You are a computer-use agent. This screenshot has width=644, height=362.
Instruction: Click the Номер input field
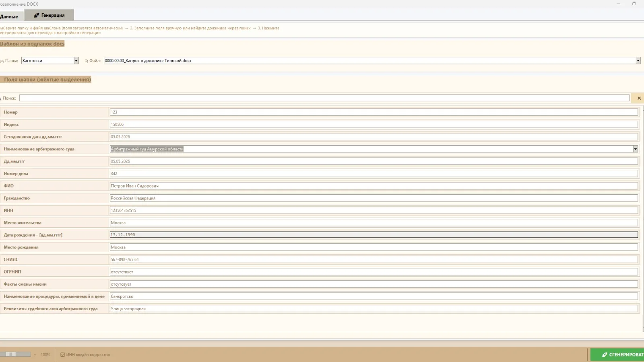pos(374,112)
